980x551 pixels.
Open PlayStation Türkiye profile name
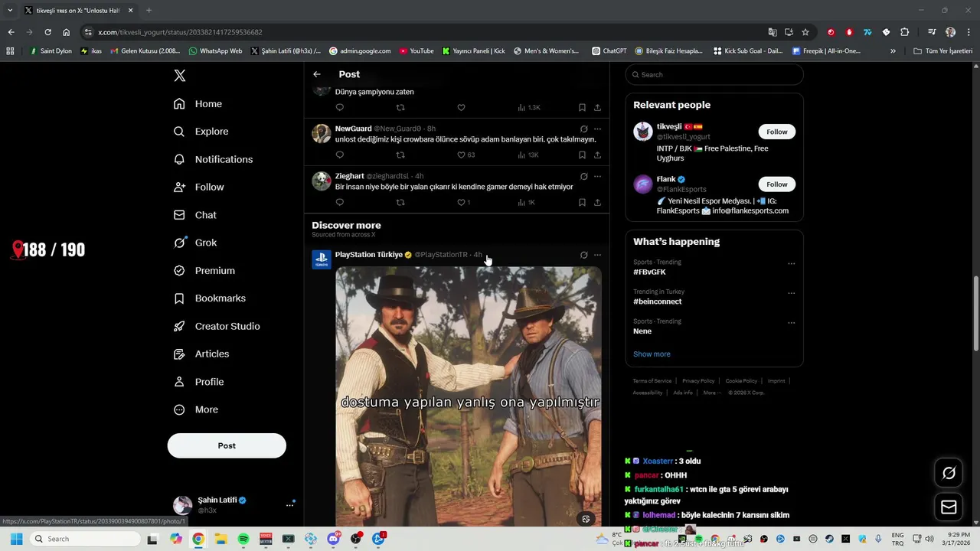coord(368,255)
